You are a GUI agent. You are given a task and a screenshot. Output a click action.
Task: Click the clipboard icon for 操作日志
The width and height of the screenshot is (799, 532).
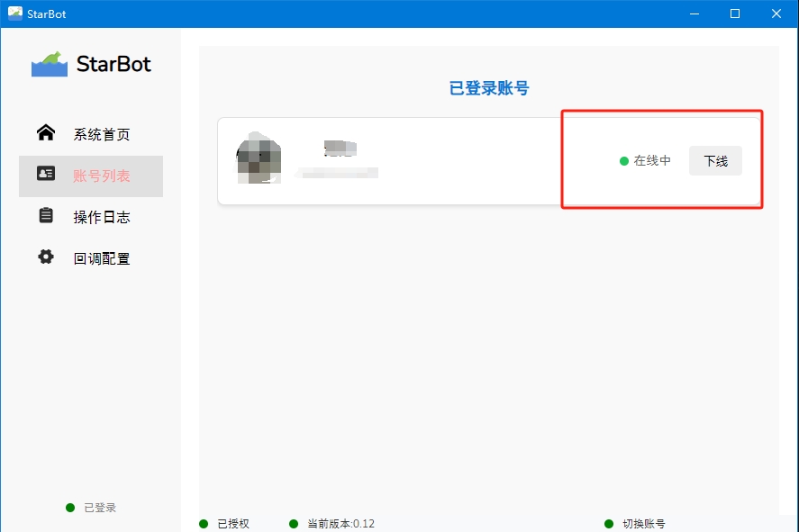tap(46, 216)
